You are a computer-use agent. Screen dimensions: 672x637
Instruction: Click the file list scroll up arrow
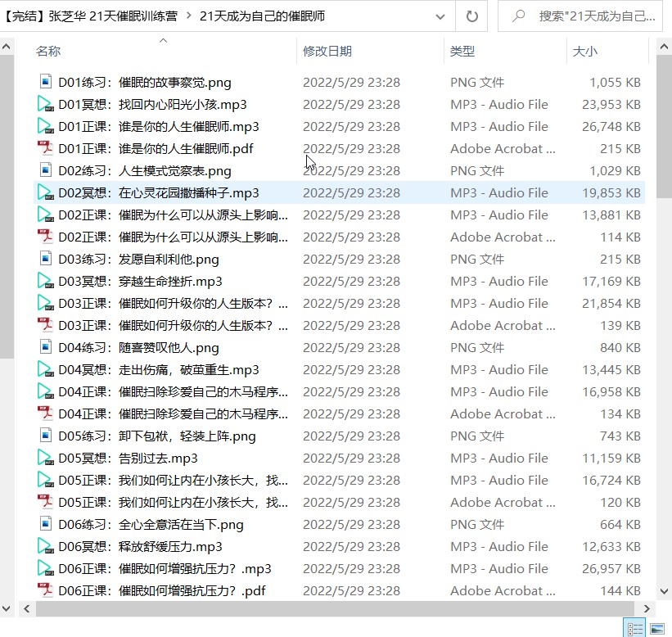tap(664, 47)
